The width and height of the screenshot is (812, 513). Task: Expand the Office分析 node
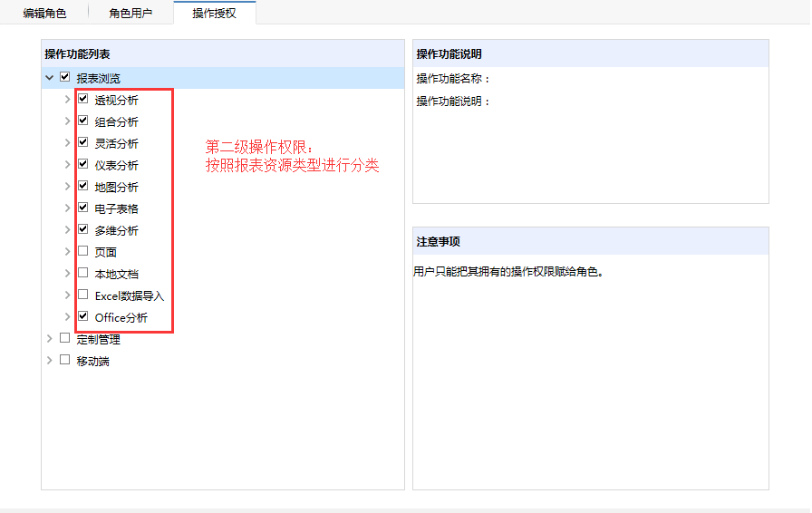tap(67, 317)
